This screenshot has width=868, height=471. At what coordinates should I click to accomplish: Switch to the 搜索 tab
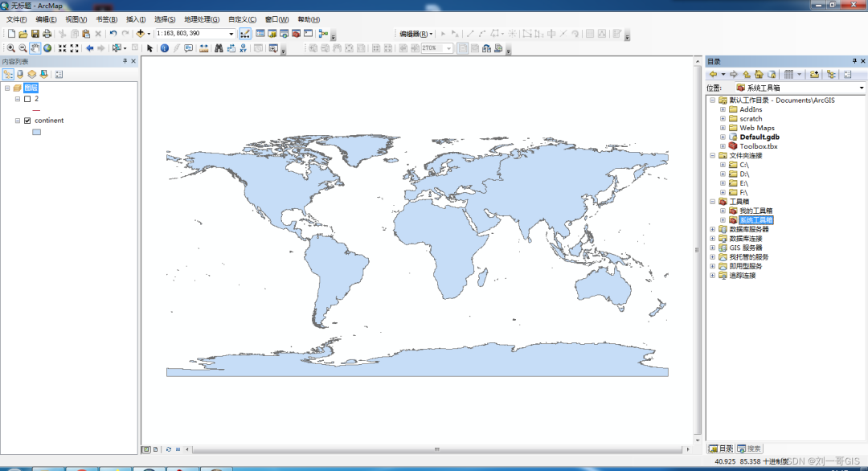[x=749, y=448]
